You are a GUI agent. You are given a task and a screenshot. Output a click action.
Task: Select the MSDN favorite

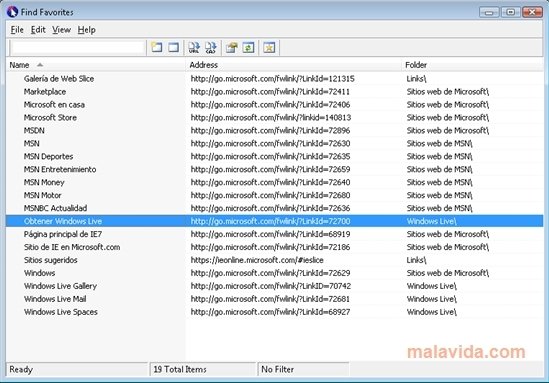click(34, 131)
